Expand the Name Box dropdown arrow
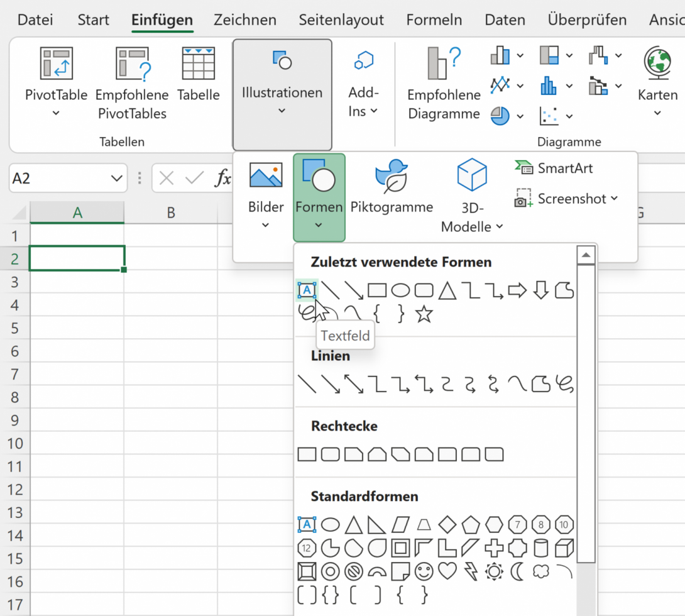685x616 pixels. [116, 179]
